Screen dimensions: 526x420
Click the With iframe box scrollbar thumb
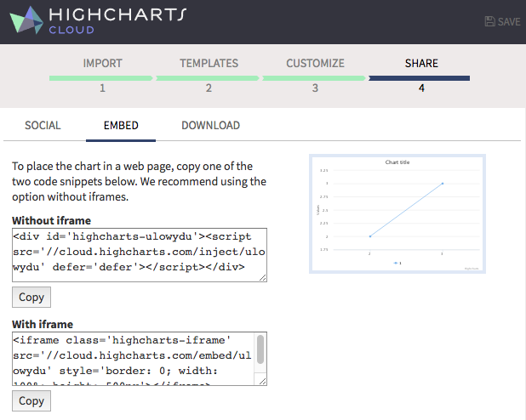coord(260,349)
